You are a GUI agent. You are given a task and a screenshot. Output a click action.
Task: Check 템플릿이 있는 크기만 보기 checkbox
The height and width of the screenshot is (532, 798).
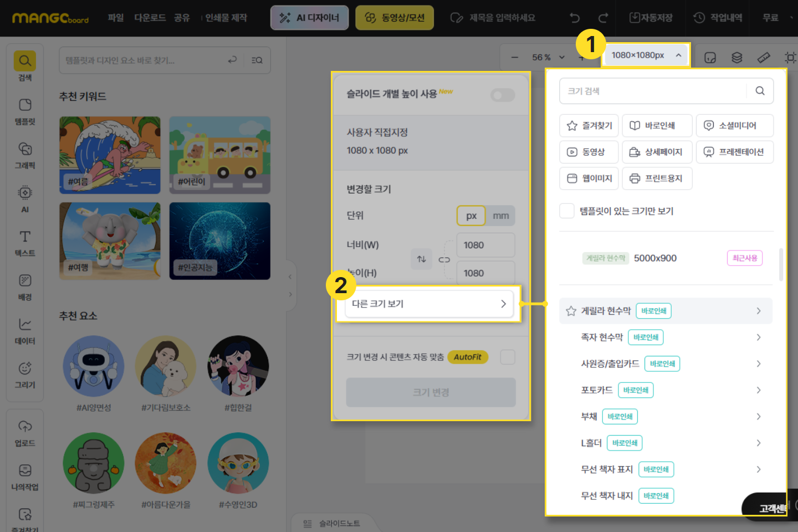click(x=567, y=211)
